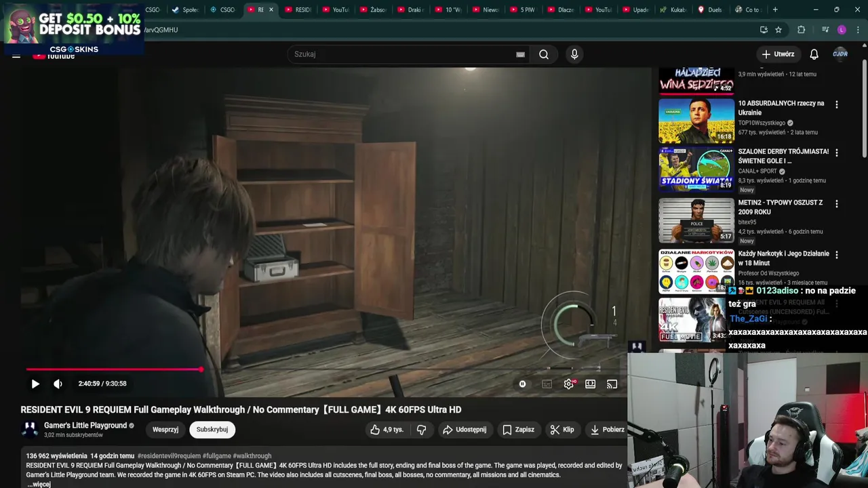Image resolution: width=868 pixels, height=488 pixels.
Task: Switch to the Co to browser tab
Action: point(747,9)
